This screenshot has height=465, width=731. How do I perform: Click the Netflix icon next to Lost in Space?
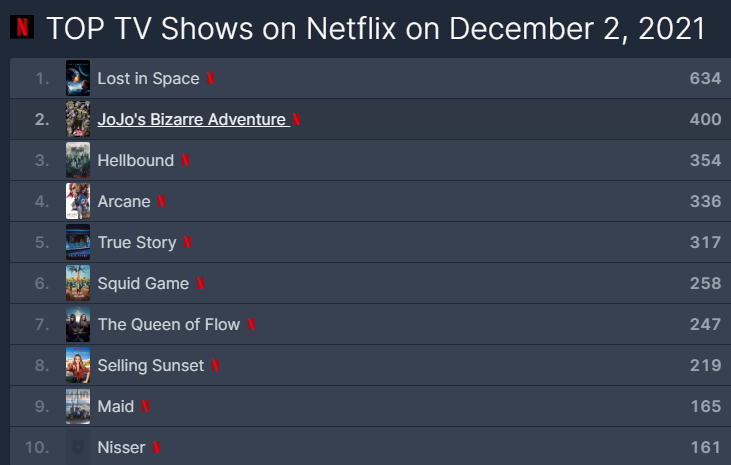coord(210,79)
